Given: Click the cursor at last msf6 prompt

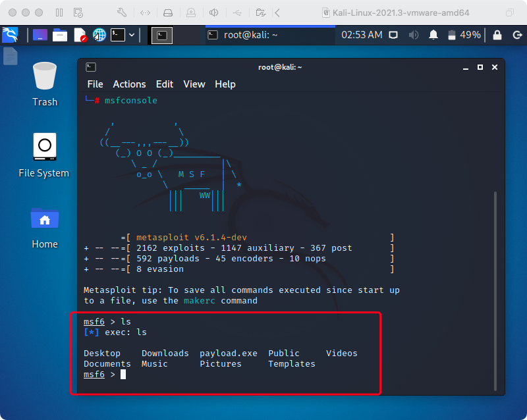Looking at the screenshot, I should [x=123, y=375].
